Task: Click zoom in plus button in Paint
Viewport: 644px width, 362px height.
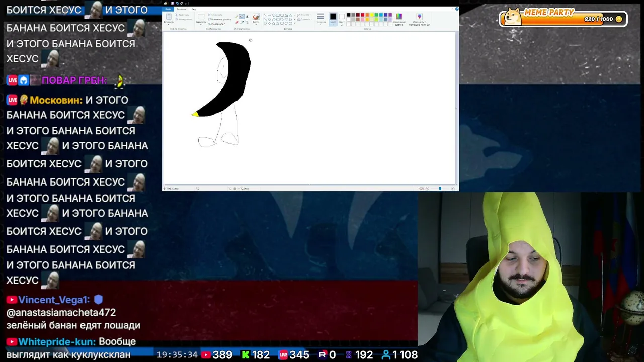Action: 452,189
